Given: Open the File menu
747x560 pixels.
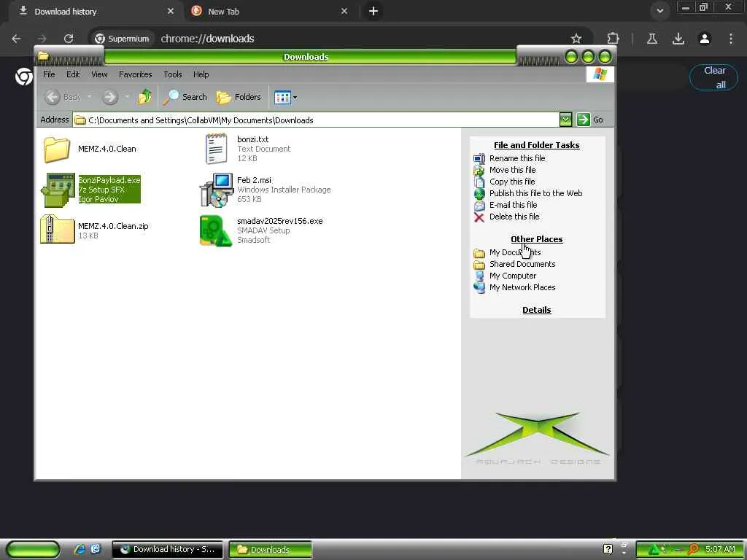Looking at the screenshot, I should (x=49, y=74).
